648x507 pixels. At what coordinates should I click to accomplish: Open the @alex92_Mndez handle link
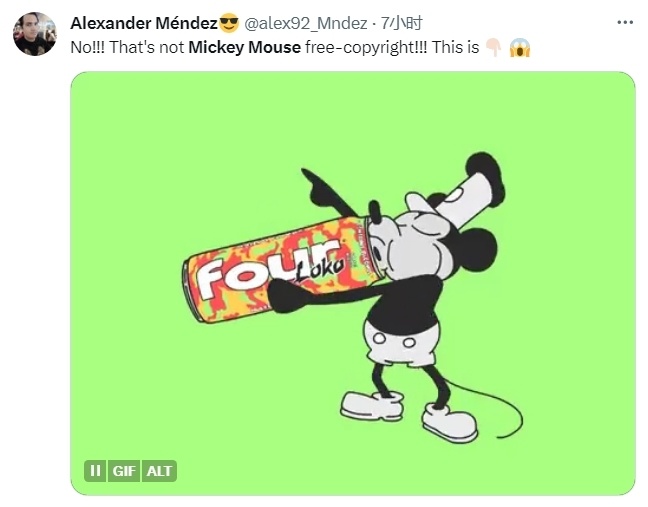tap(305, 23)
